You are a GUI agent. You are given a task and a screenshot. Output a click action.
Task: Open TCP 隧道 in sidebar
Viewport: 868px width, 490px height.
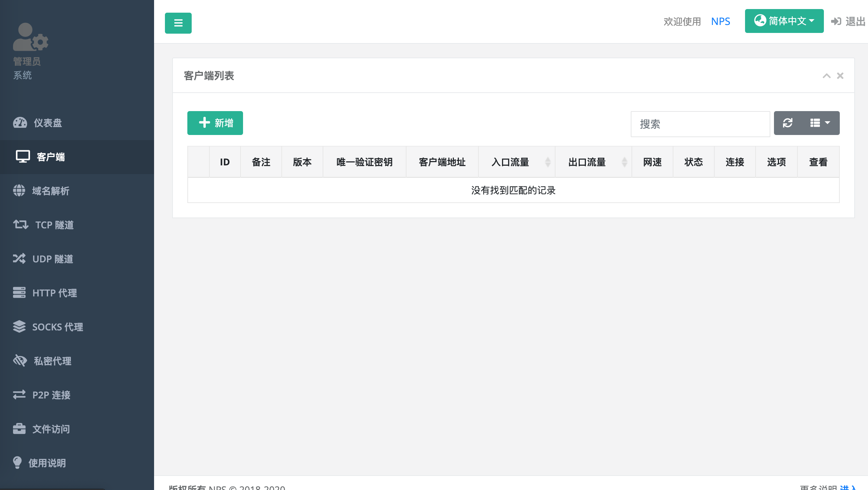pos(54,225)
